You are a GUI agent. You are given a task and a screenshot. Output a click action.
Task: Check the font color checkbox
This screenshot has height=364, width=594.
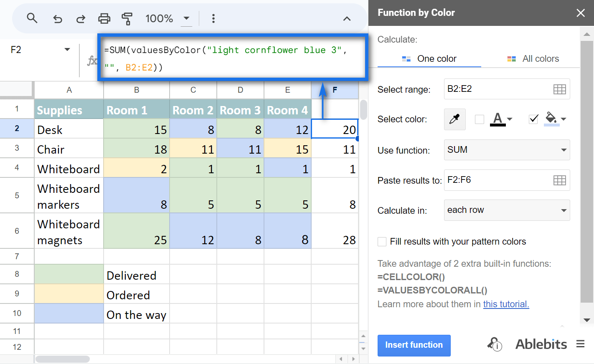[x=479, y=119]
